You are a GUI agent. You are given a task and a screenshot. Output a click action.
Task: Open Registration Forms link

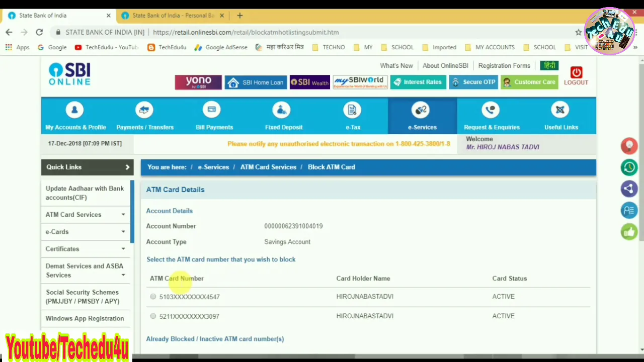click(x=504, y=66)
